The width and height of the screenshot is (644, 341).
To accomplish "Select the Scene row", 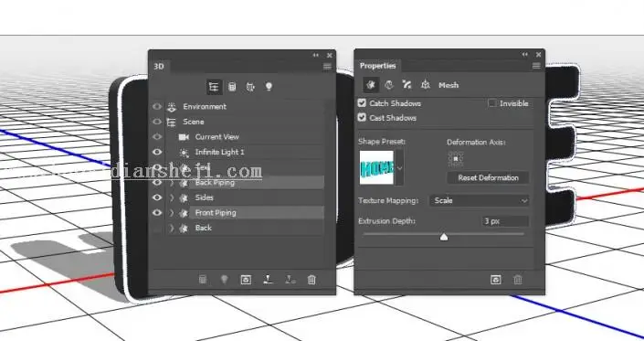I will pos(245,122).
